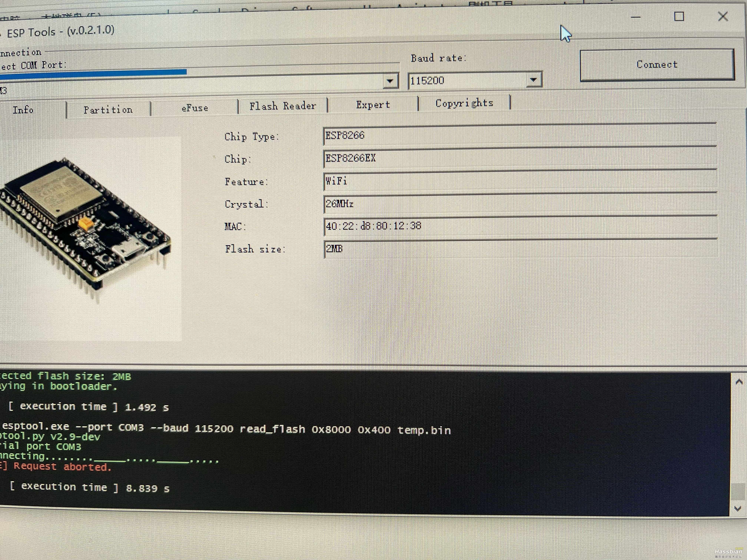Open the eFuse tab
747x560 pixels.
(195, 108)
